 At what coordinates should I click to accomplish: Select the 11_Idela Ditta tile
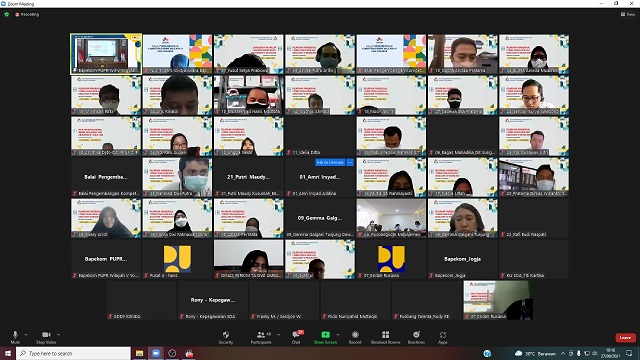(320, 136)
